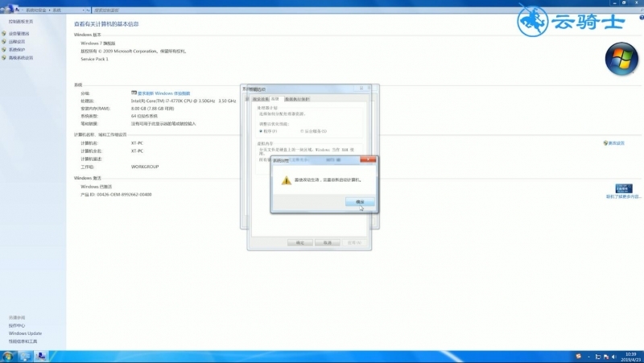Switch to the 视觉效果 tab

tap(260, 99)
